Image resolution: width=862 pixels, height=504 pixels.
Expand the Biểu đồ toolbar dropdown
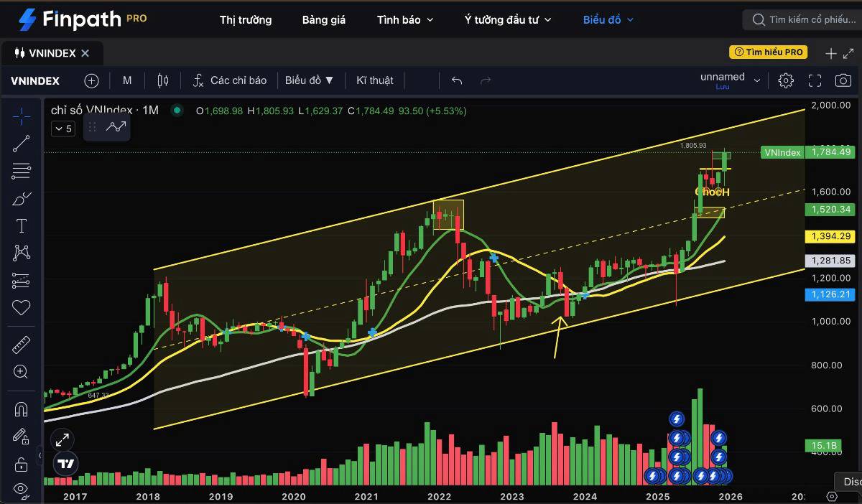coord(310,80)
